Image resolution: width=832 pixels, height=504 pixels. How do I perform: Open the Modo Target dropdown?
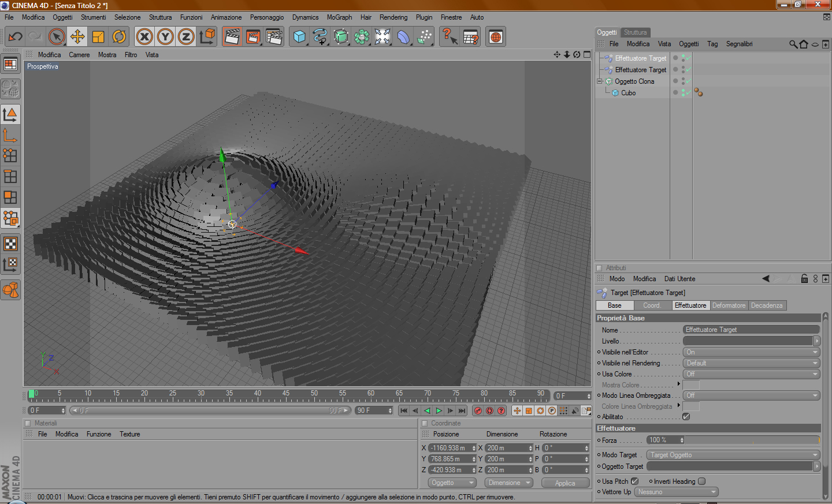click(733, 455)
